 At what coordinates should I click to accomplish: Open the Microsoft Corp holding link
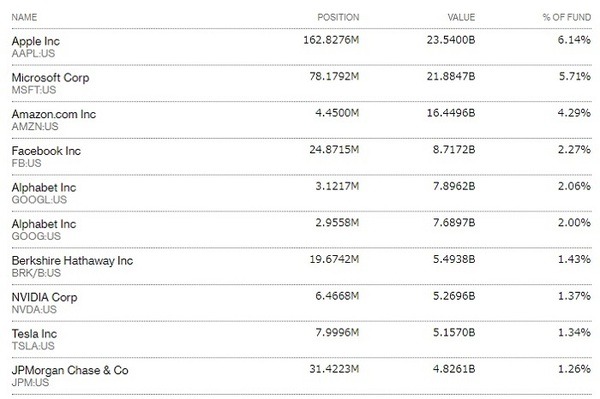pos(51,78)
